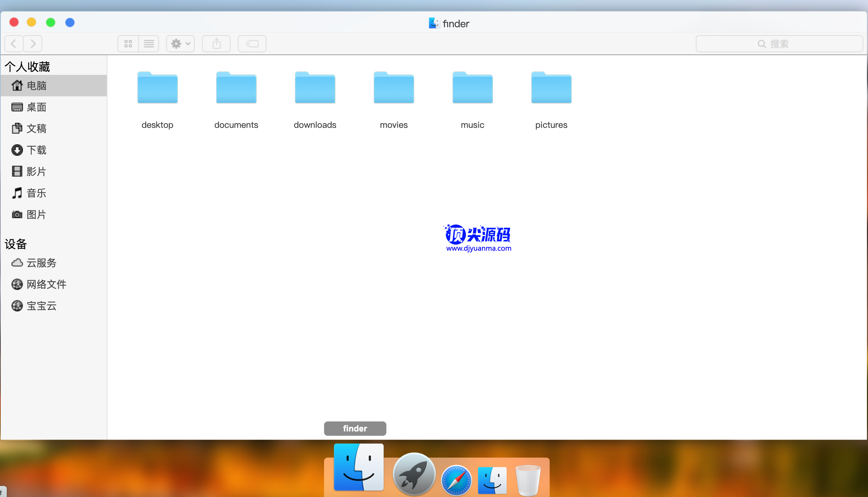Click the share toolbar icon
Image resolution: width=868 pixels, height=497 pixels.
point(216,44)
